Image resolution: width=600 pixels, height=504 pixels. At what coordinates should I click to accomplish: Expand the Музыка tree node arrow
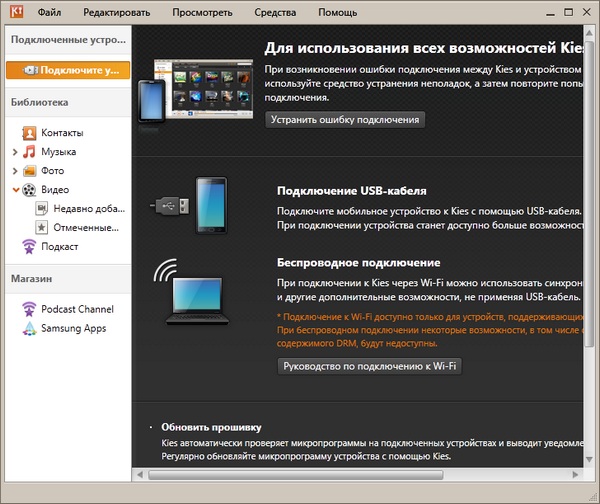[x=15, y=152]
